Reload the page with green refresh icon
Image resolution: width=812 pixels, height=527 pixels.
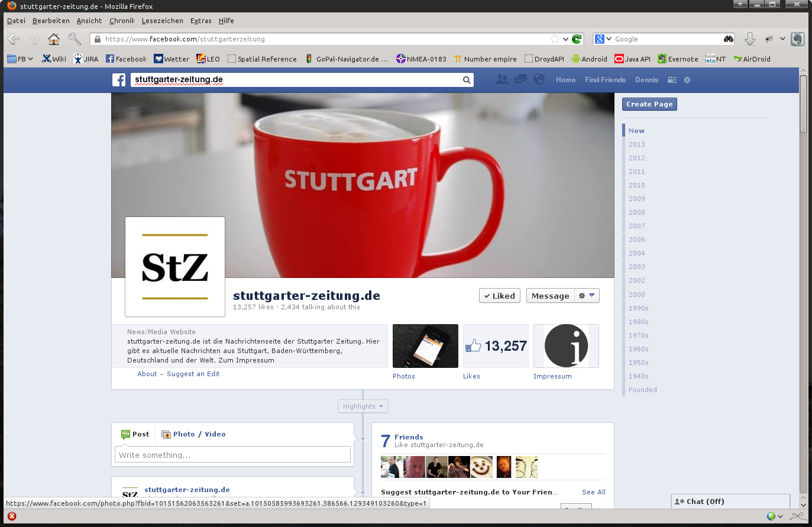[x=577, y=39]
